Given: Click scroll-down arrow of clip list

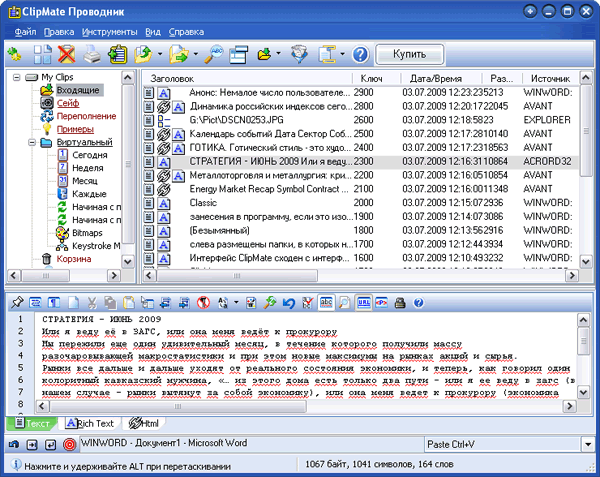Looking at the screenshot, I should (x=586, y=262).
